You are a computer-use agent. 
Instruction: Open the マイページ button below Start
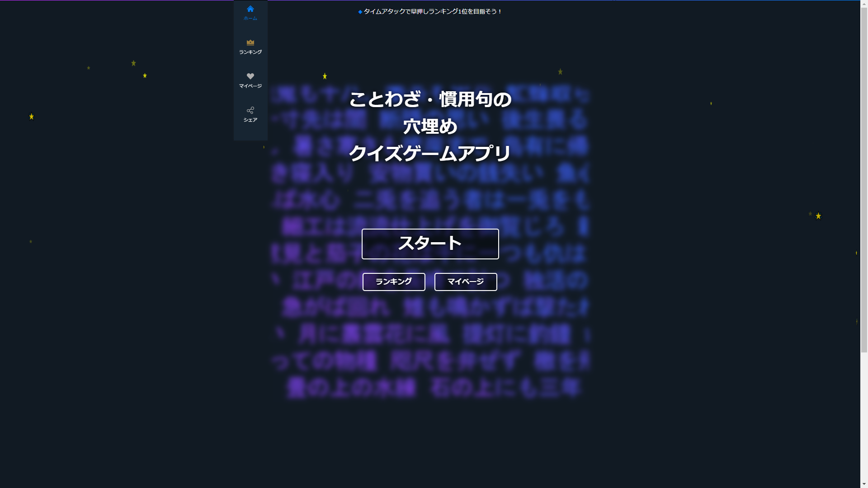coord(466,282)
